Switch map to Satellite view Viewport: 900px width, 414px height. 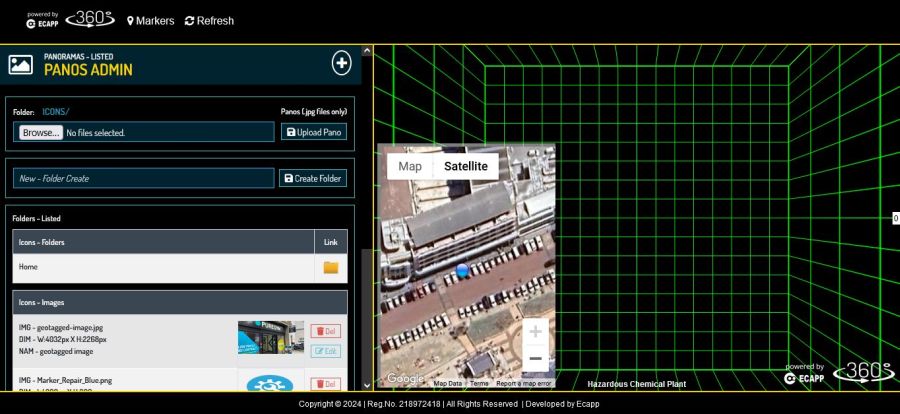click(465, 167)
